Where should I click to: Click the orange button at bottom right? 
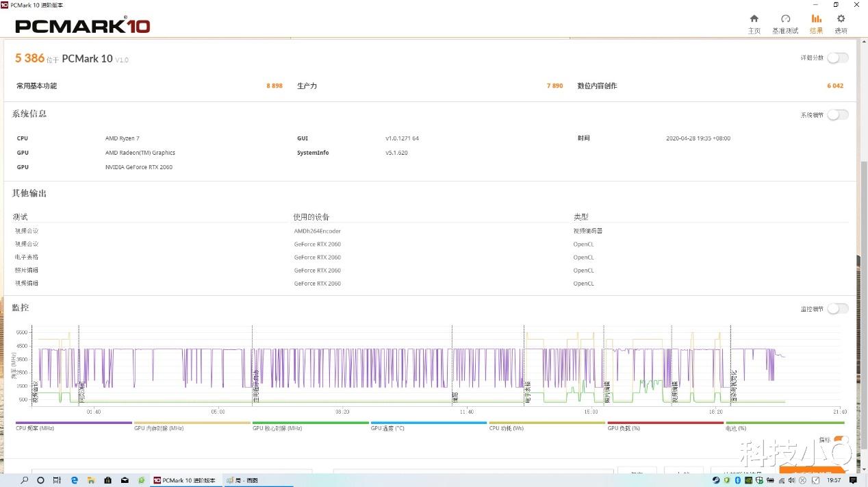coord(811,471)
